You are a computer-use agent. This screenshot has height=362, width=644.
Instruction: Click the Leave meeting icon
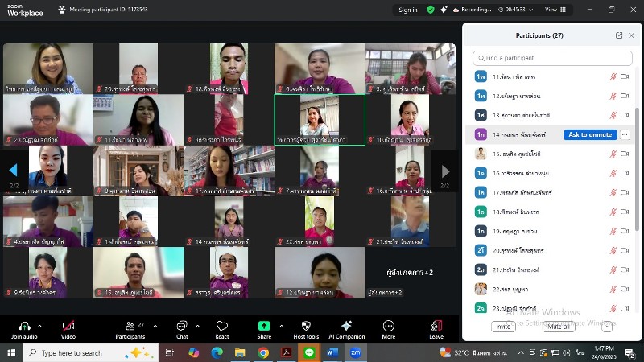436,326
